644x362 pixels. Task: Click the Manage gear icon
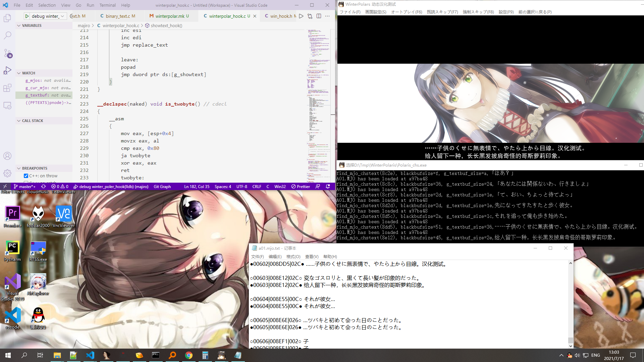[x=7, y=173]
